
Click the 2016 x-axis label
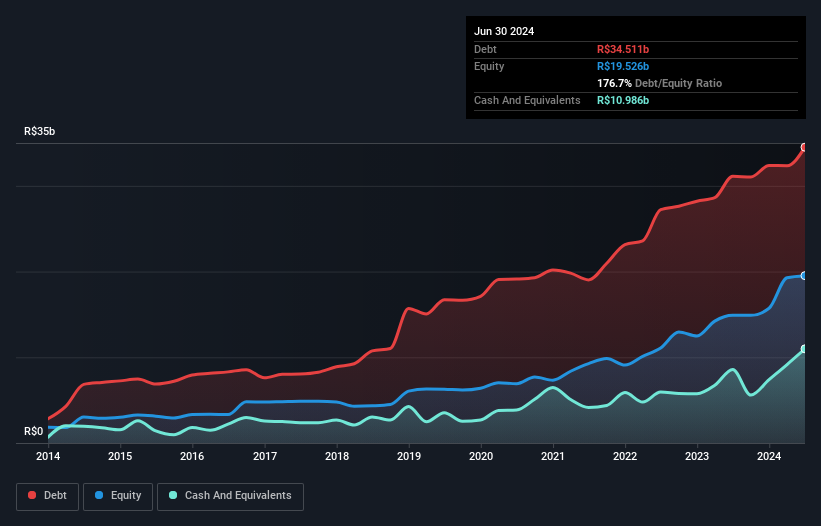coord(192,456)
